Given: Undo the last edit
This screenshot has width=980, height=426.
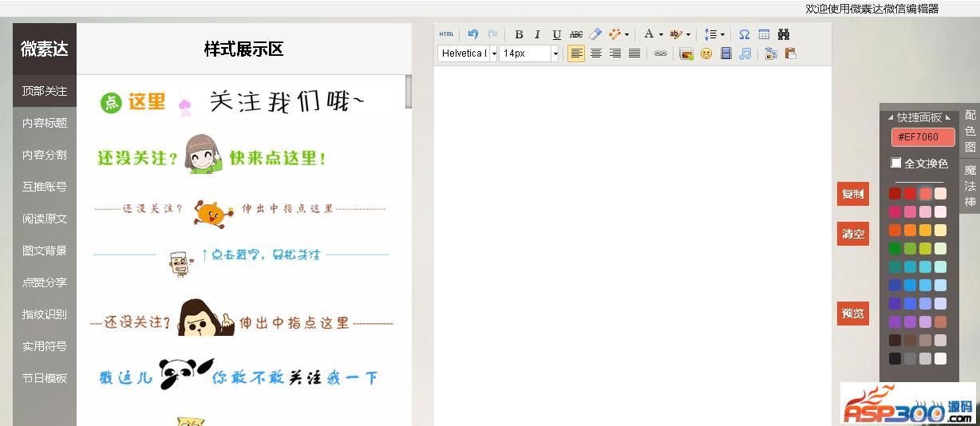Looking at the screenshot, I should tap(473, 34).
